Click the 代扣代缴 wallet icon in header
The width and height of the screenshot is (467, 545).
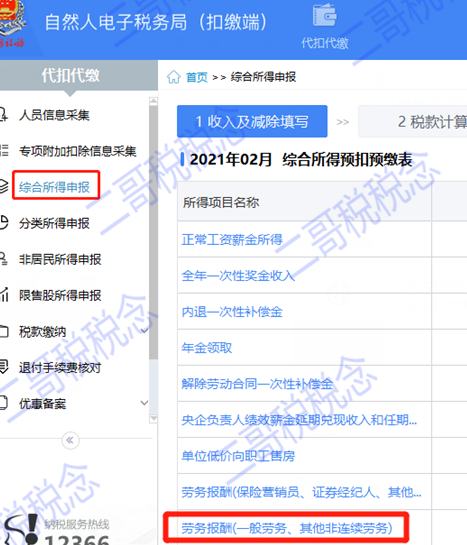point(325,15)
